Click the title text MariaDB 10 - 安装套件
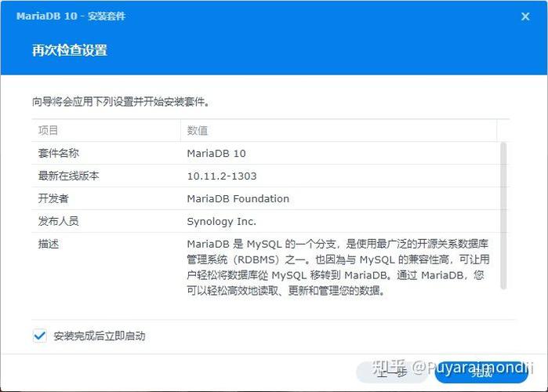Image resolution: width=548 pixels, height=392 pixels. [x=71, y=16]
